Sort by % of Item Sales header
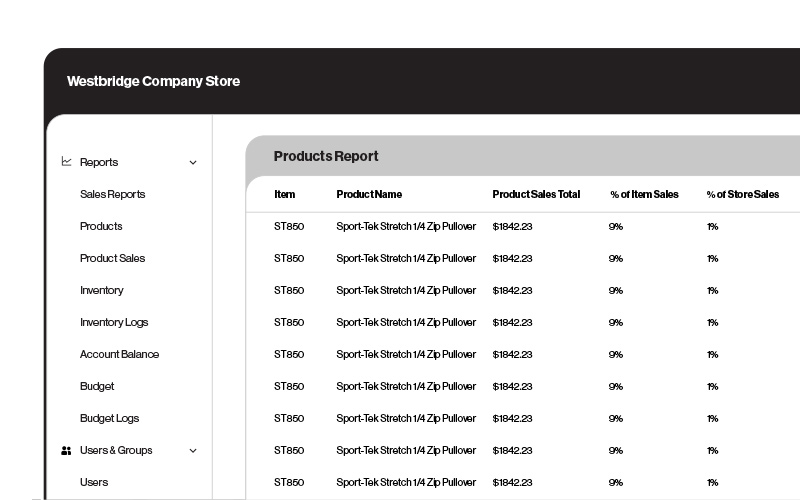Screen dimensions: 800x500 pos(644,194)
